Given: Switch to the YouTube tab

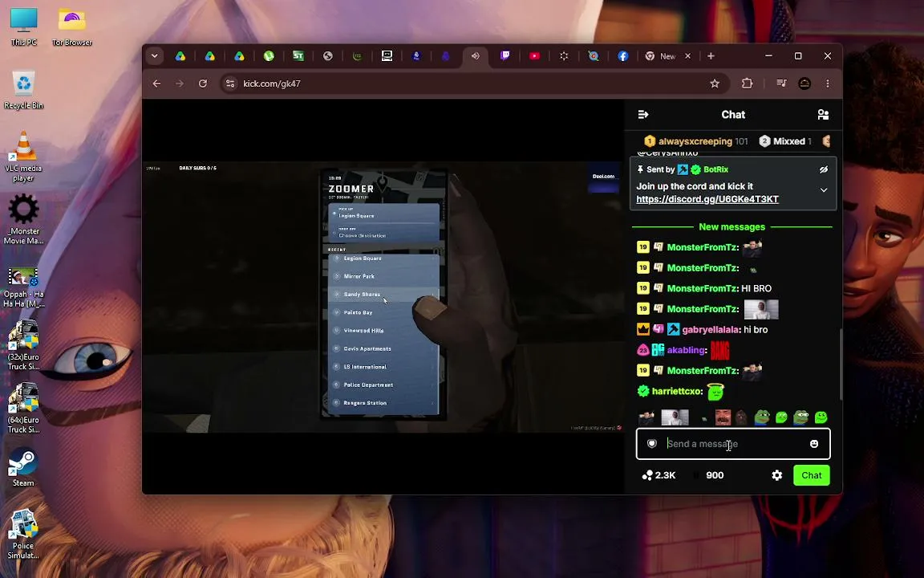Looking at the screenshot, I should click(534, 56).
